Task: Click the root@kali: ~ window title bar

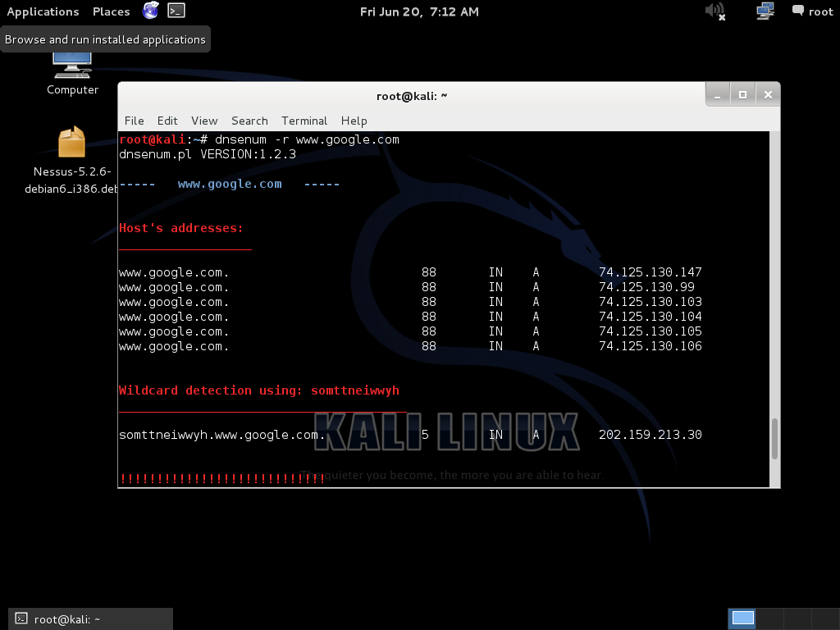Action: [412, 96]
